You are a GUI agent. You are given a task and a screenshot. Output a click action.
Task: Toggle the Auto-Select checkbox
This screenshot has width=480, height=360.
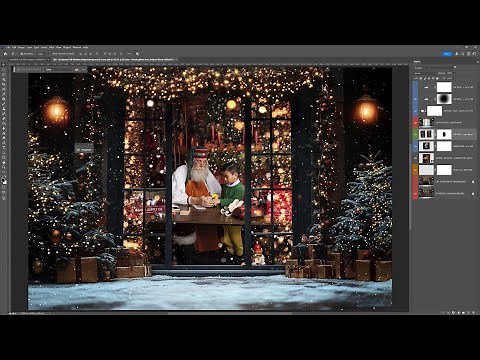tap(21, 54)
